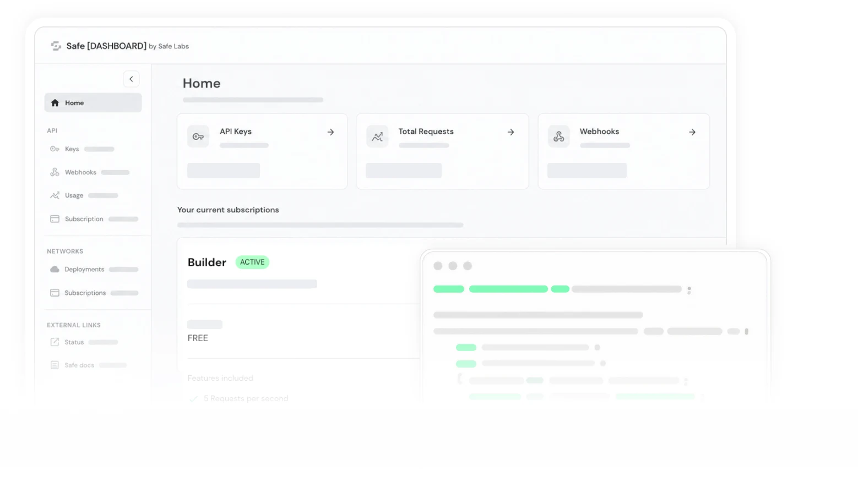Click the Home house icon in sidebar

click(55, 103)
